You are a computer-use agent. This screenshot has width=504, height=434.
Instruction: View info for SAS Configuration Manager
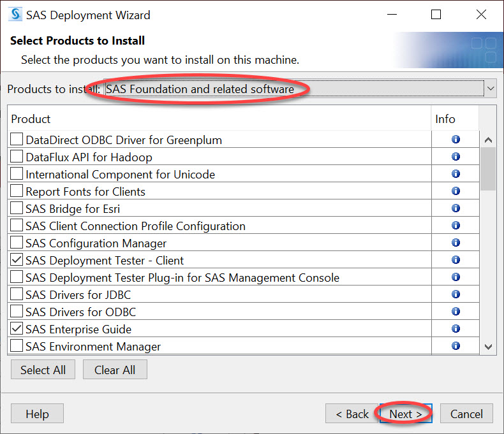click(x=456, y=243)
